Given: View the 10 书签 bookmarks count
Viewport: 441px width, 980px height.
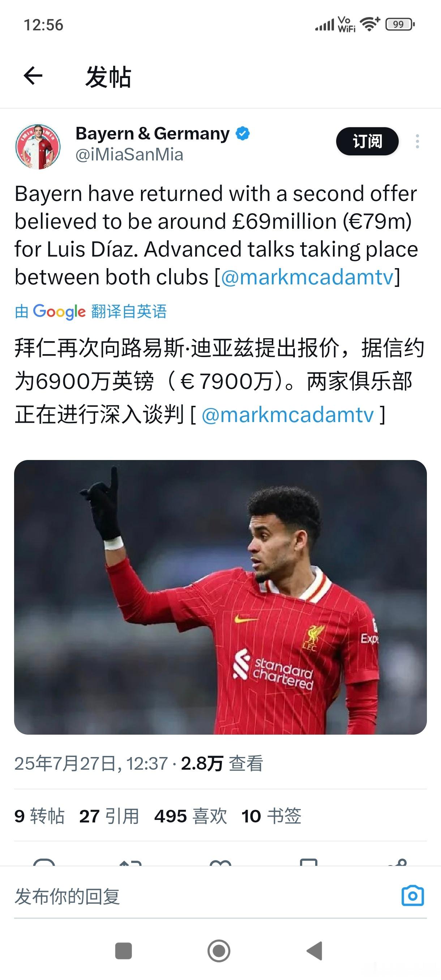Looking at the screenshot, I should click(272, 816).
